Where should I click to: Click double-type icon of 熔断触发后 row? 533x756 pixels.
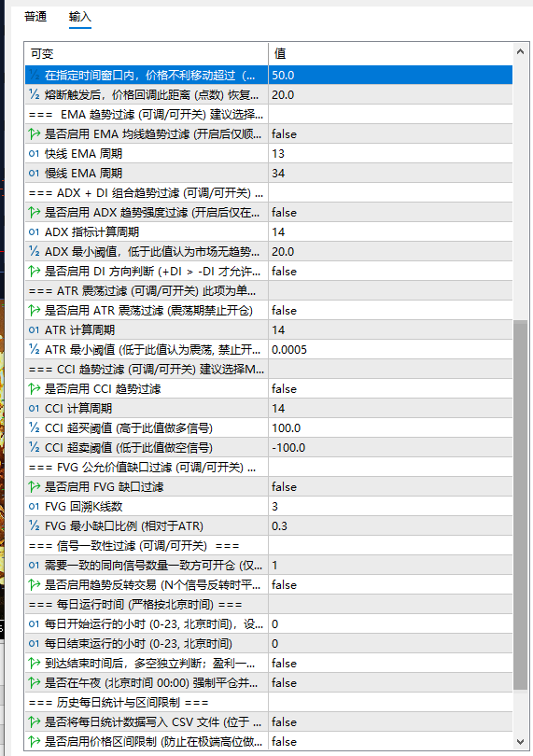pos(34,94)
